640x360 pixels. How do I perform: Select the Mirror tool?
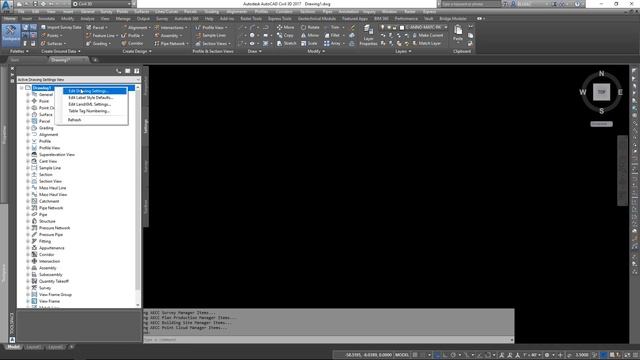310,36
